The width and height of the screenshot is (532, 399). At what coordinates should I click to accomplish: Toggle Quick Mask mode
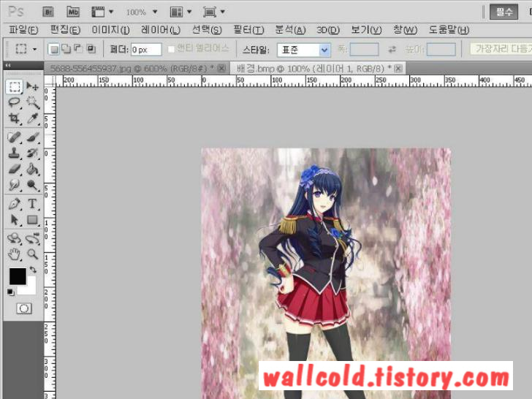coord(23,308)
